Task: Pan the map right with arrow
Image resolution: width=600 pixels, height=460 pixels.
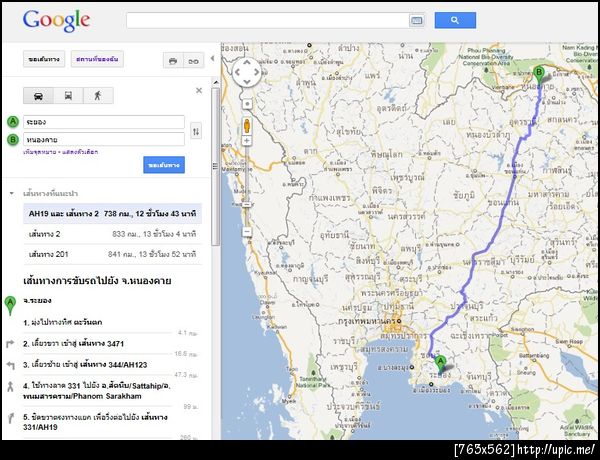Action: click(x=256, y=72)
